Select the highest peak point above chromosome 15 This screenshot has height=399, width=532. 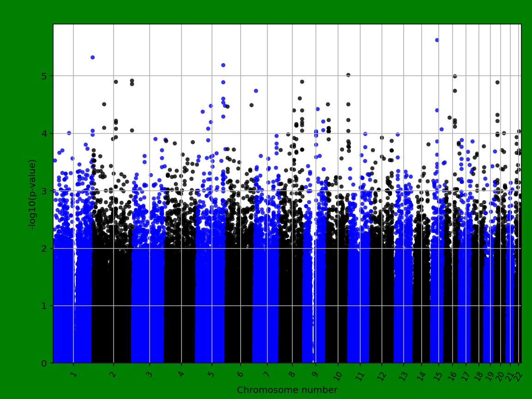point(436,40)
